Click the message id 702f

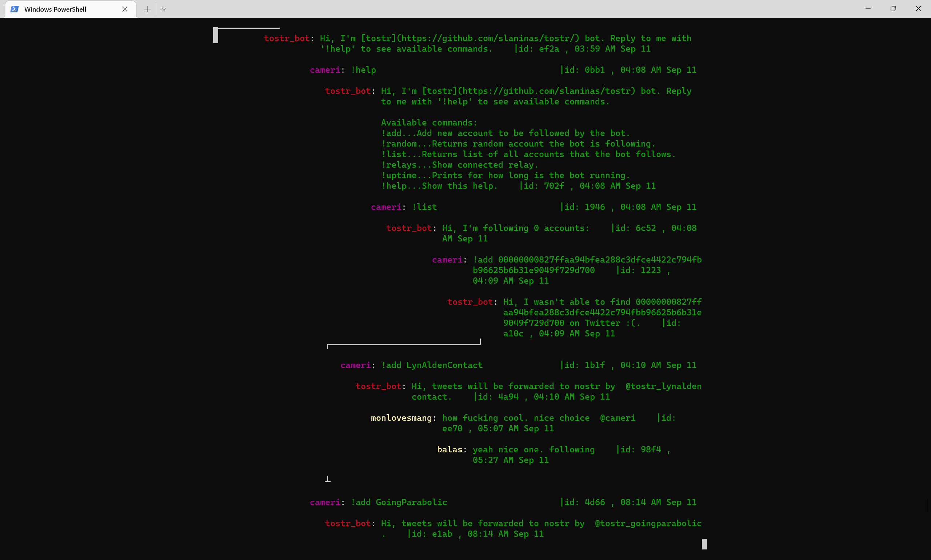pos(554,186)
